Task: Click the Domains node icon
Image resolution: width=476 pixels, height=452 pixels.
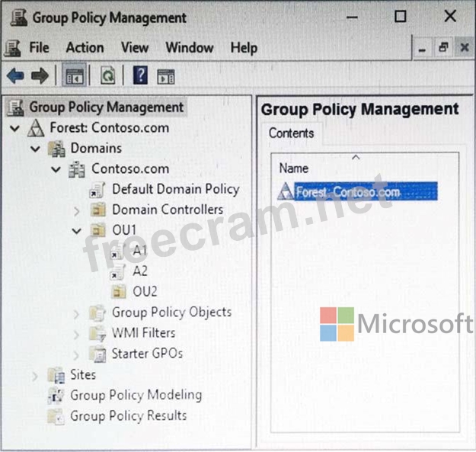Action: pyautogui.click(x=57, y=149)
